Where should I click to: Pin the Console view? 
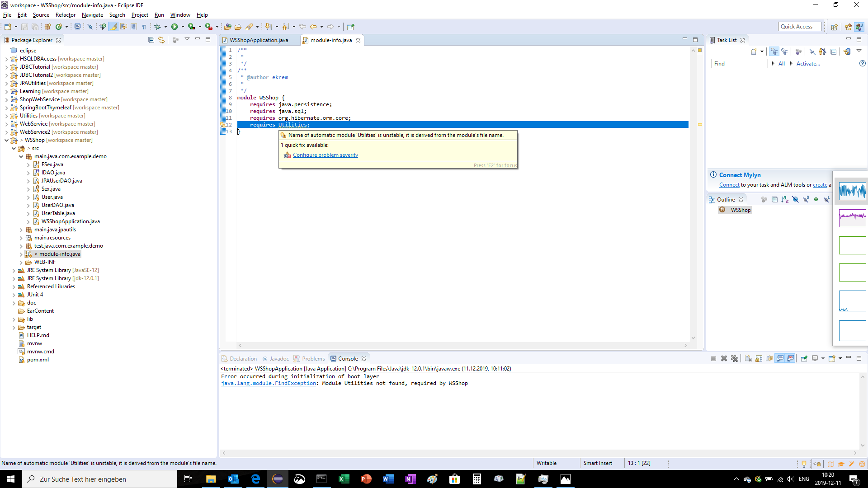pyautogui.click(x=804, y=358)
